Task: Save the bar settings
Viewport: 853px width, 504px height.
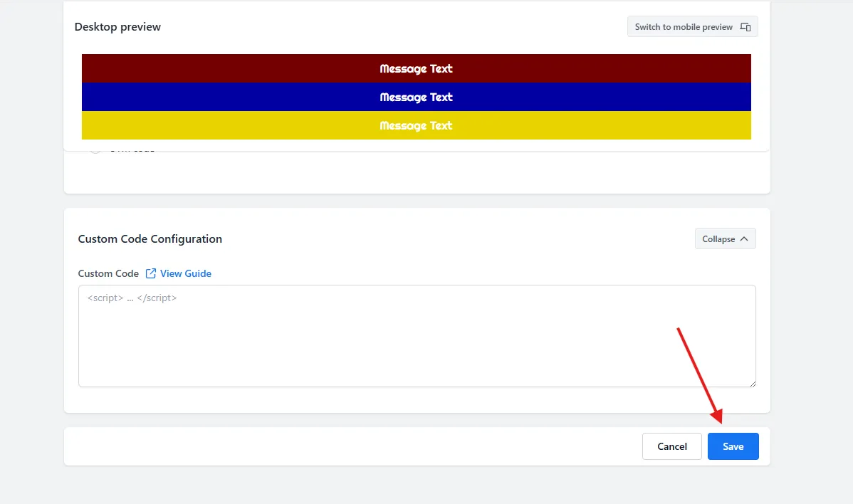Action: pos(733,446)
